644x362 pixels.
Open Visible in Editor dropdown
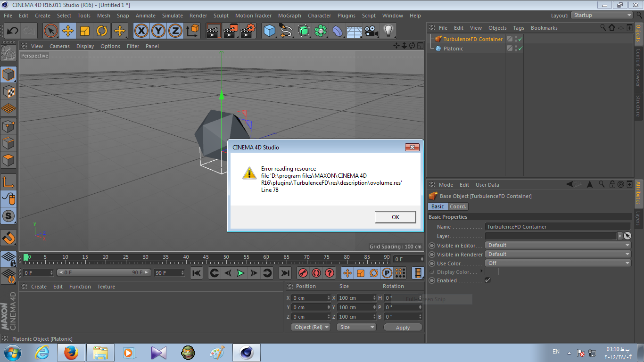click(x=558, y=245)
